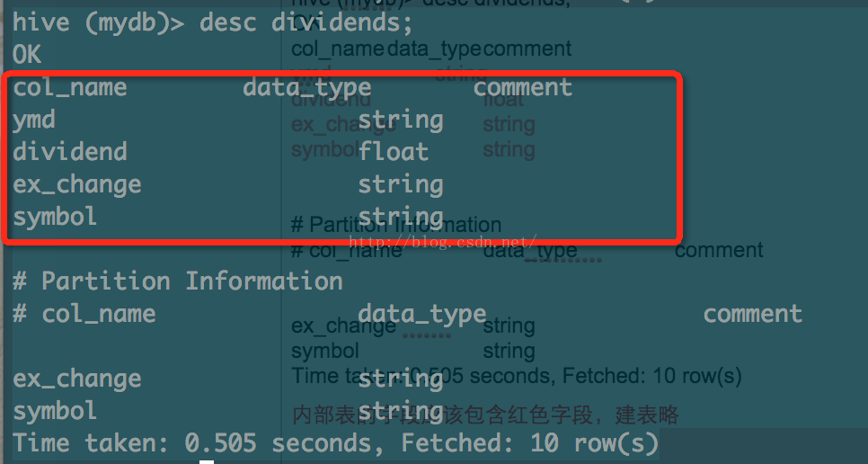Screen dimensions: 868x464
Task: Click the Chinese note about red fields
Action: [x=485, y=415]
